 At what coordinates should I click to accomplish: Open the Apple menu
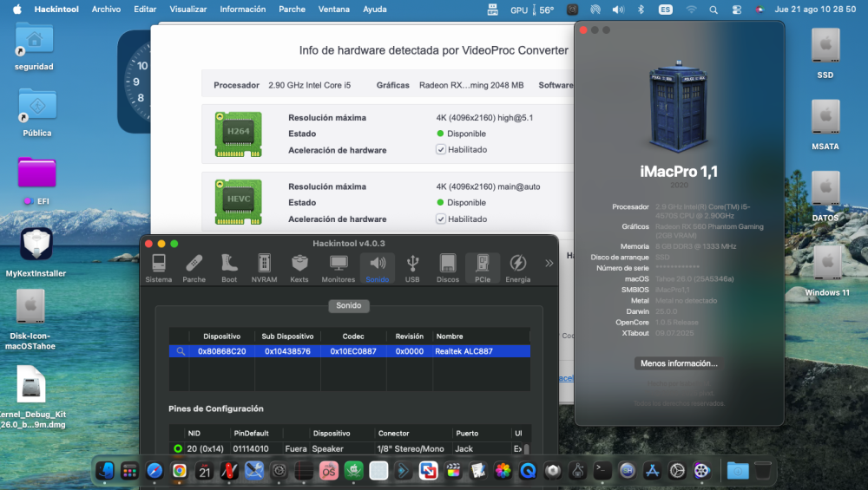click(17, 10)
